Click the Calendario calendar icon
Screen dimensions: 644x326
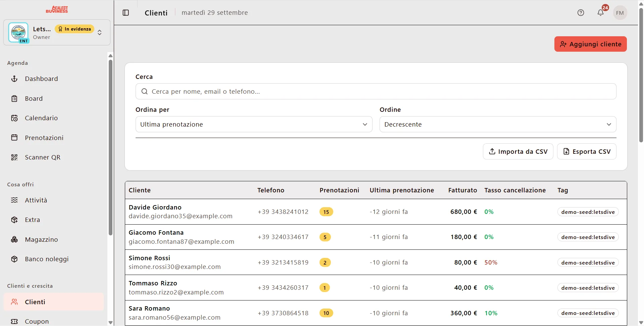(14, 118)
